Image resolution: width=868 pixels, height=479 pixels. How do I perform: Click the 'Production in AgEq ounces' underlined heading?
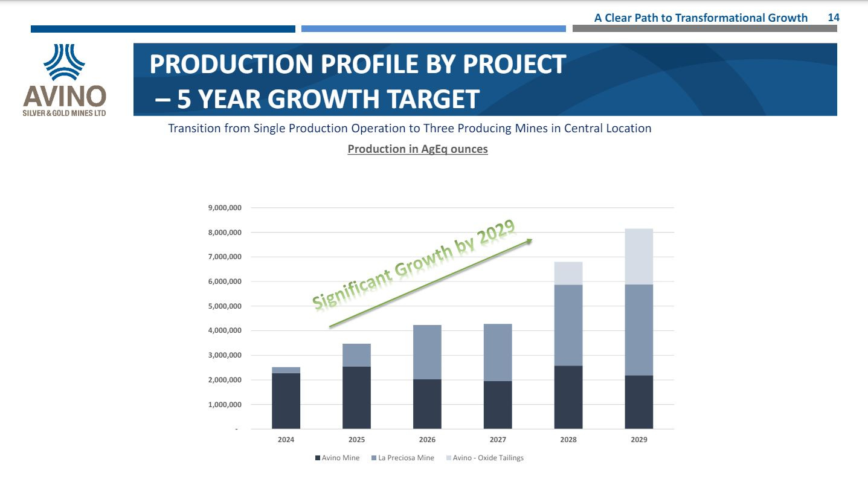(x=417, y=149)
